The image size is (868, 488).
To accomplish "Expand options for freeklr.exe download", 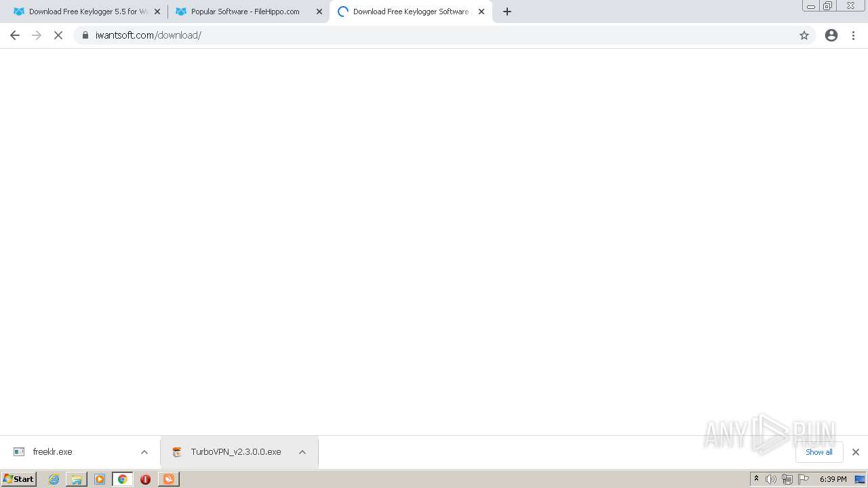I will (144, 452).
